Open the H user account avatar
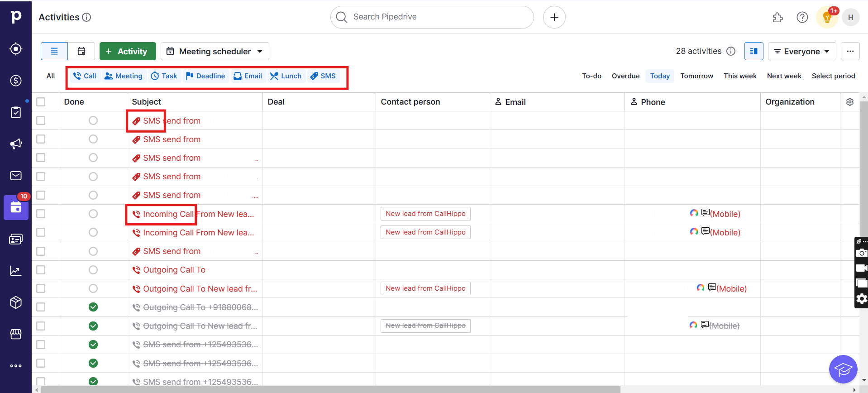The height and width of the screenshot is (393, 868). click(x=851, y=17)
